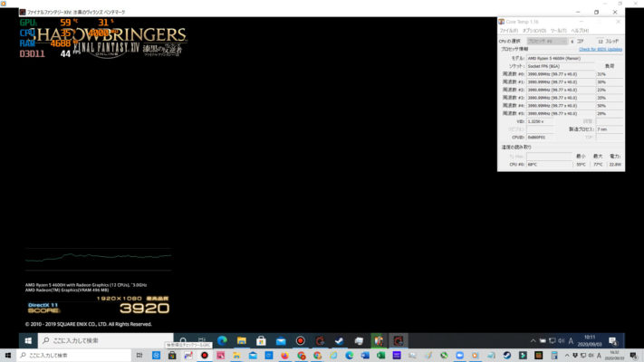The width and height of the screenshot is (644, 362).
Task: Open Microsoft Store on upper captured taskbar
Action: pos(261,340)
